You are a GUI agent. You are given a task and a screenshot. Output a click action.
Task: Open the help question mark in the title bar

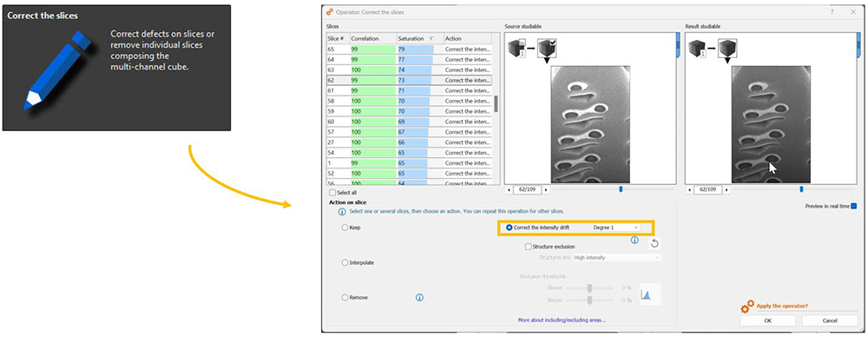click(832, 11)
